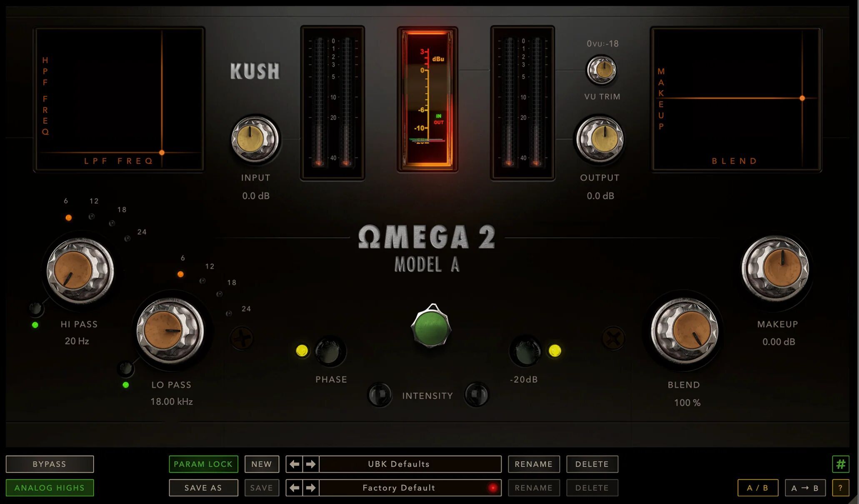Go to previous bank left of UBK Defaults
Viewport: 859px width, 504px height.
295,464
